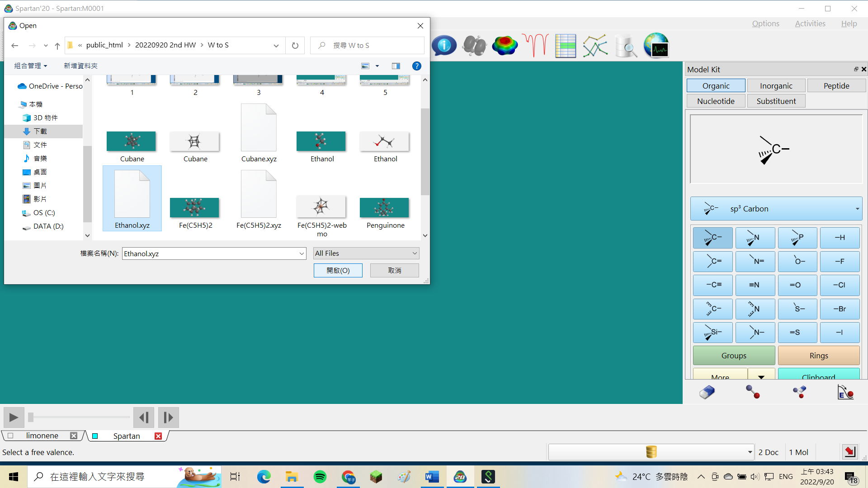Switch to the Substituent tab
Viewport: 868px width, 488px height.
tap(776, 101)
